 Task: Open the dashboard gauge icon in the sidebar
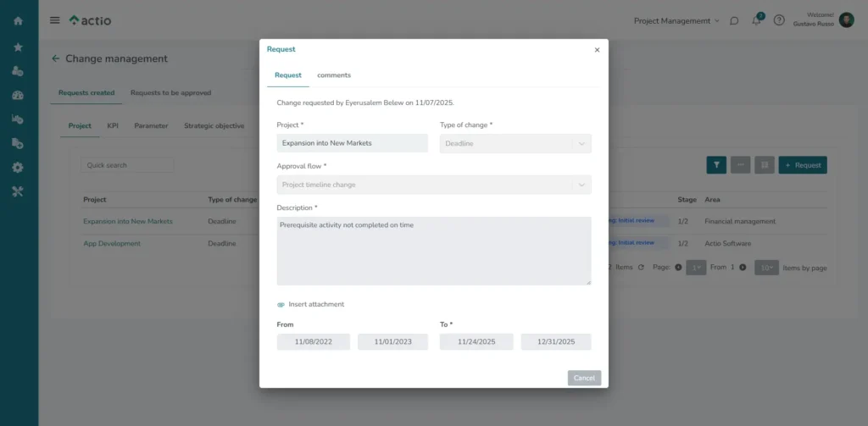(x=18, y=96)
